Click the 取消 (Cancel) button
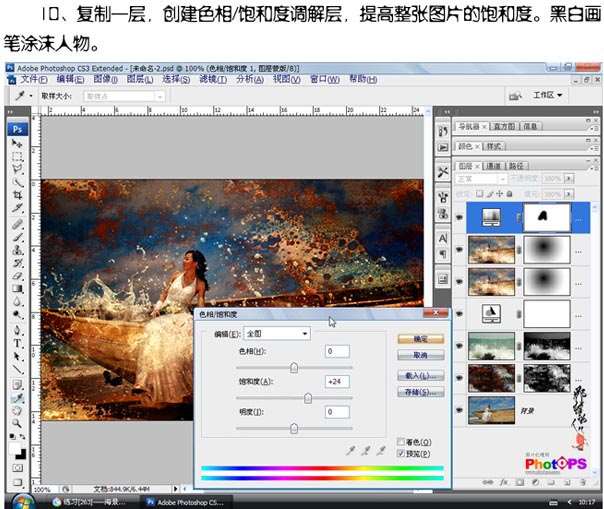The height and width of the screenshot is (509, 604). click(419, 355)
